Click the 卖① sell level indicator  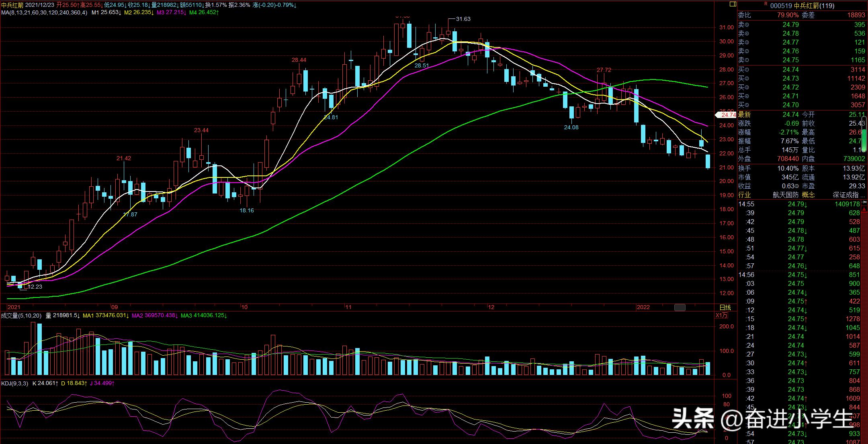click(744, 60)
